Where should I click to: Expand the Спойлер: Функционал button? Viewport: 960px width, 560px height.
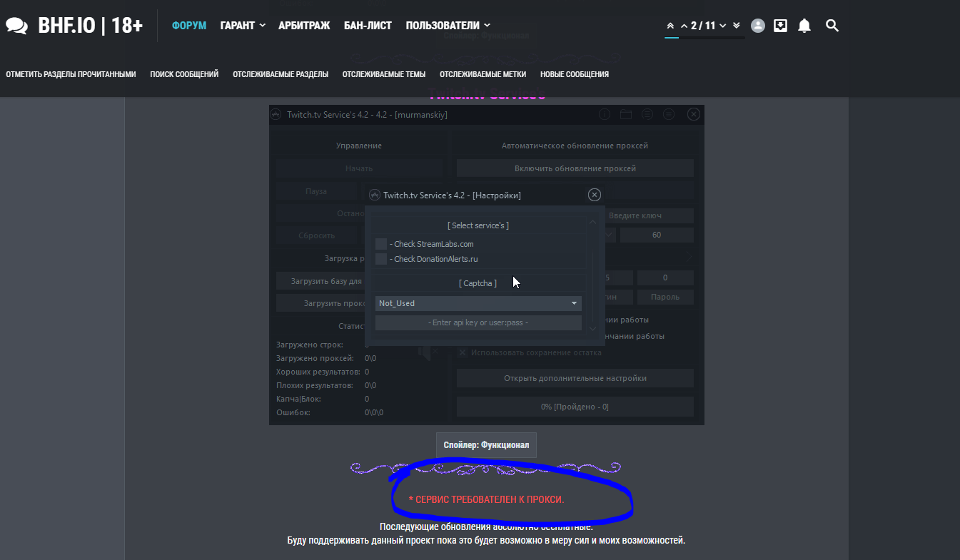(x=486, y=445)
